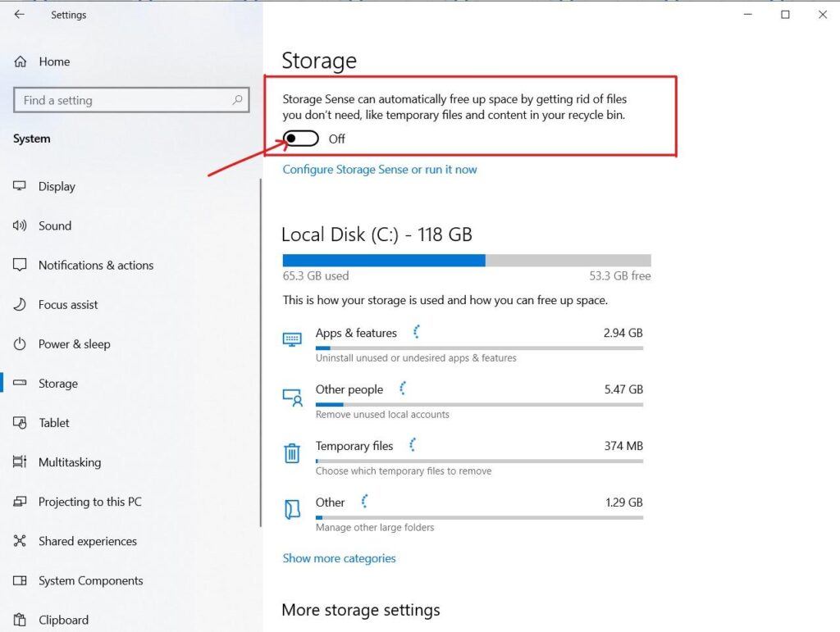Screen dimensions: 840x632
Task: Click the System Components icon
Action: click(x=20, y=580)
